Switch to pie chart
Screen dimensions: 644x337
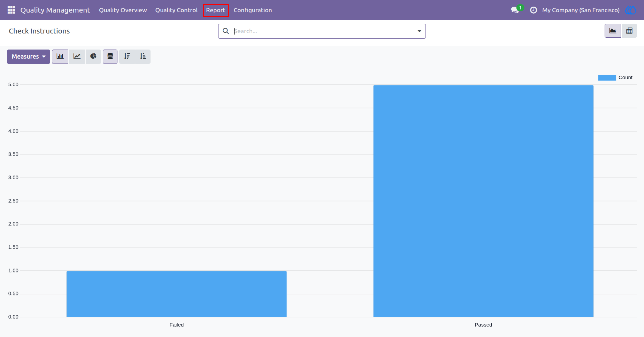point(93,57)
